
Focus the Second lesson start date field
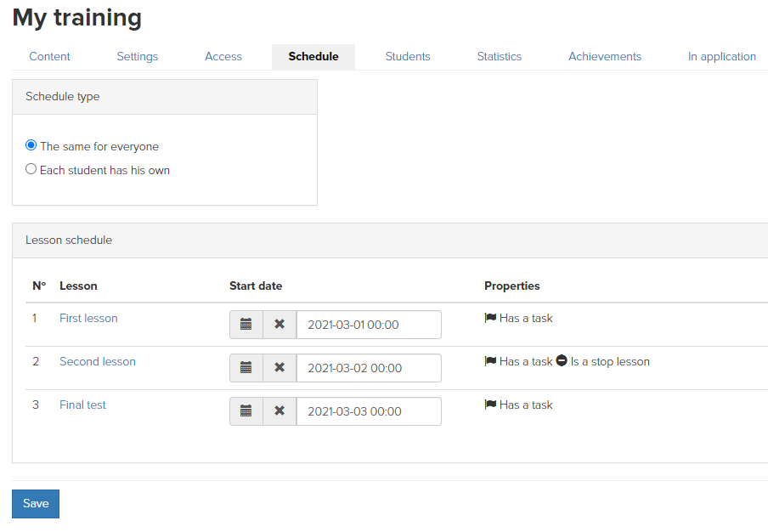(x=369, y=368)
